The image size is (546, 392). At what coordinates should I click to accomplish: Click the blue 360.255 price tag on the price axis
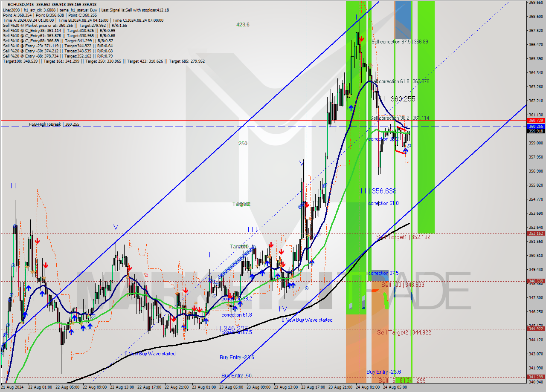pos(536,127)
